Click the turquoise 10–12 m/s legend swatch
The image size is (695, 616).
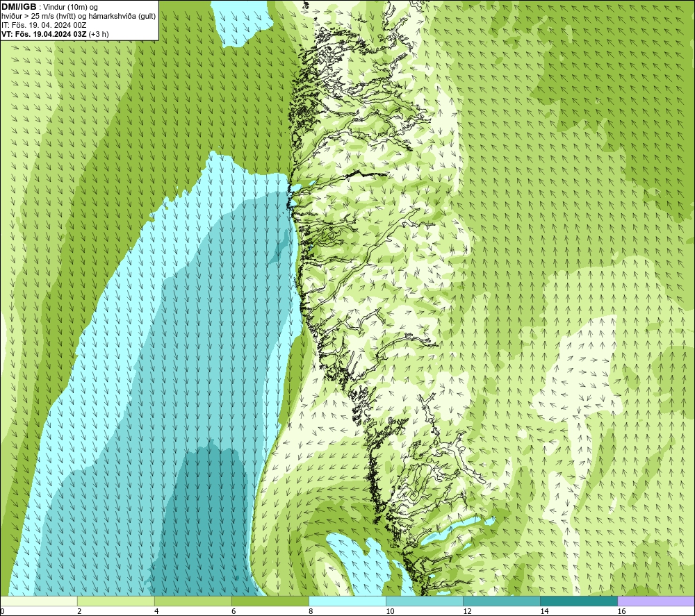424,601
